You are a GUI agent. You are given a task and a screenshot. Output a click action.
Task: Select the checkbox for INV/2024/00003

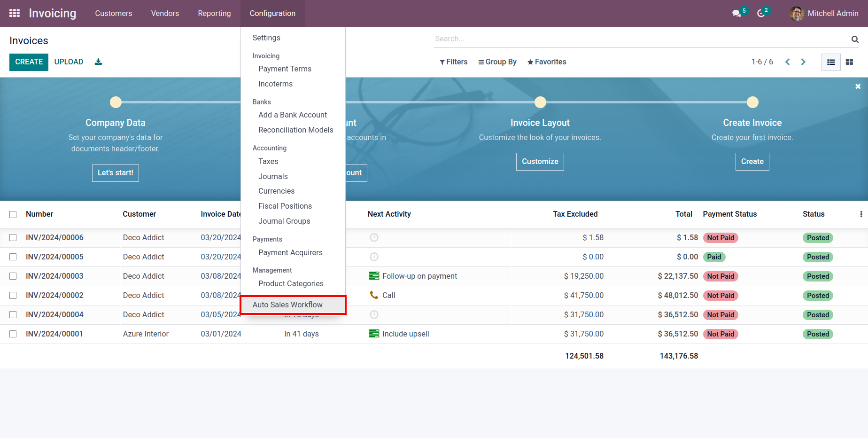13,276
